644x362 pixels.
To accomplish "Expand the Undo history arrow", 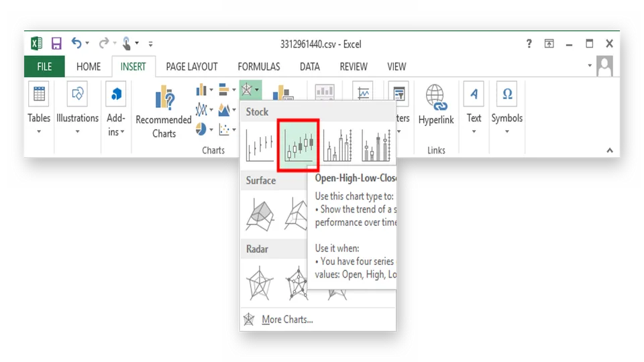I will 87,43.
